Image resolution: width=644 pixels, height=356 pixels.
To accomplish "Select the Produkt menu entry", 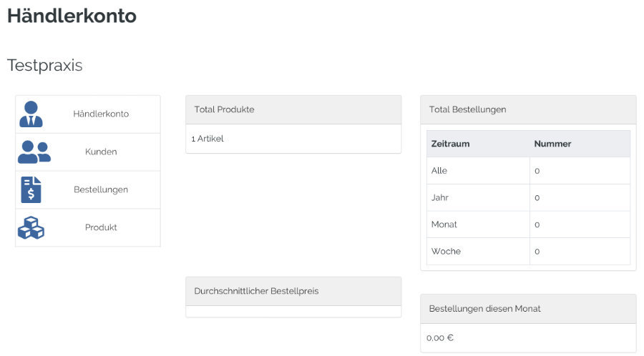I will coord(88,227).
